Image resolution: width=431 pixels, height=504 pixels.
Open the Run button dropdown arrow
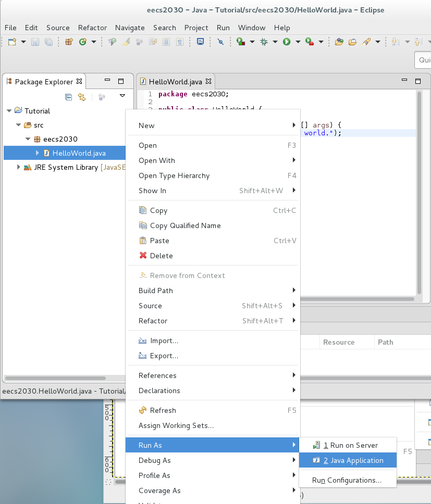pos(298,42)
